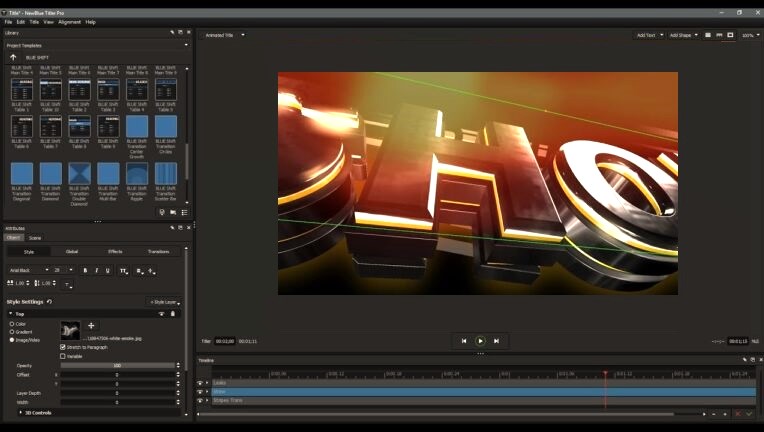Reset Style Settings with the undo arrow
This screenshot has width=764, height=432.
pyautogui.click(x=49, y=301)
